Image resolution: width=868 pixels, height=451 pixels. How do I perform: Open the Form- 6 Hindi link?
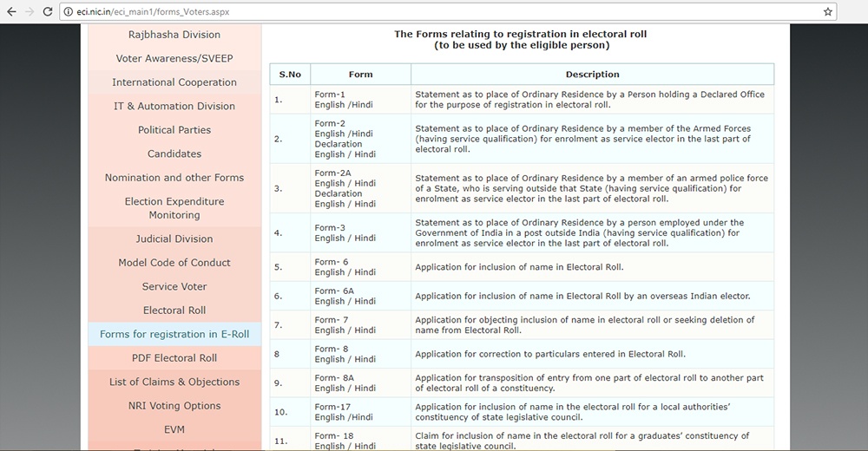tap(364, 272)
